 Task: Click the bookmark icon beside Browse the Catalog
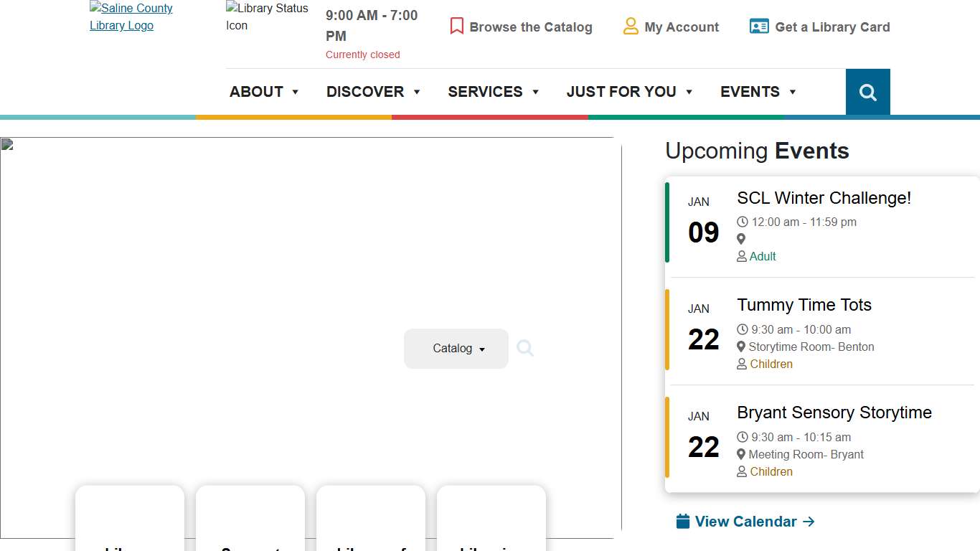pyautogui.click(x=457, y=27)
